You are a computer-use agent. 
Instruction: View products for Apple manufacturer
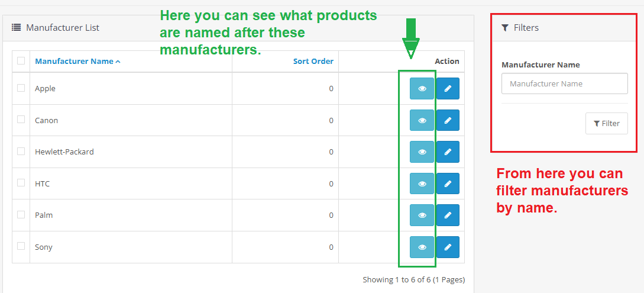pyautogui.click(x=422, y=89)
